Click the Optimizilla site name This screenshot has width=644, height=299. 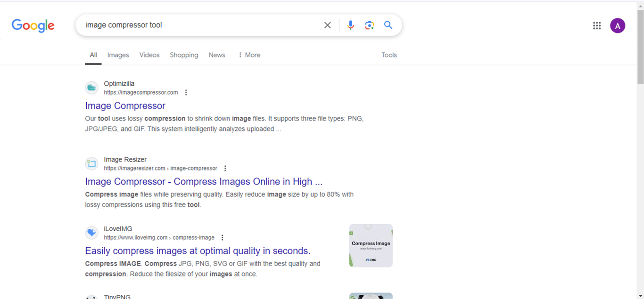tap(119, 84)
